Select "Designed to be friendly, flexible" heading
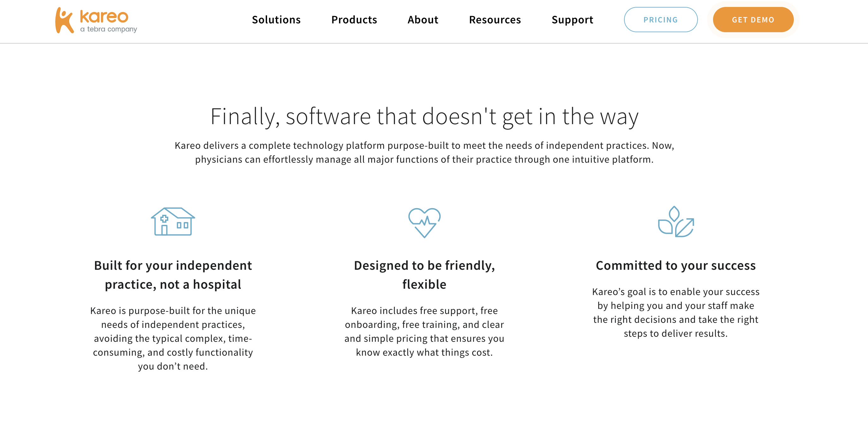This screenshot has width=868, height=422. (x=424, y=274)
